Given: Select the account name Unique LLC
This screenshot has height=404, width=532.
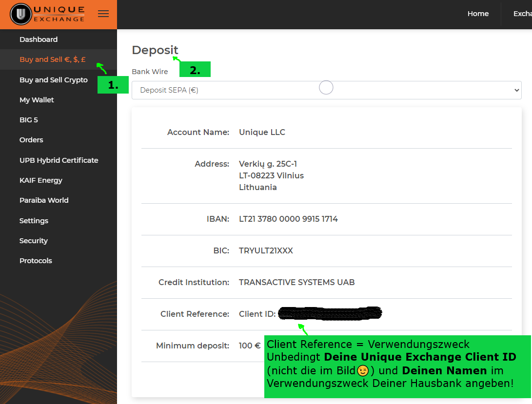Looking at the screenshot, I should pos(262,132).
